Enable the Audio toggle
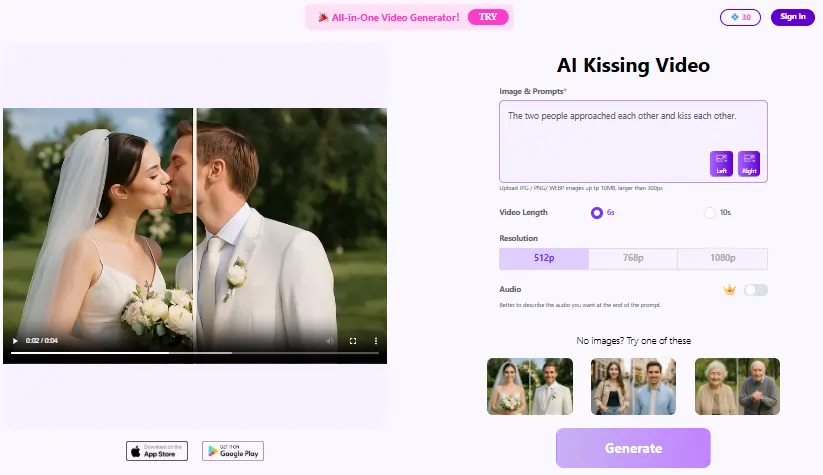This screenshot has height=475, width=823. [x=756, y=290]
